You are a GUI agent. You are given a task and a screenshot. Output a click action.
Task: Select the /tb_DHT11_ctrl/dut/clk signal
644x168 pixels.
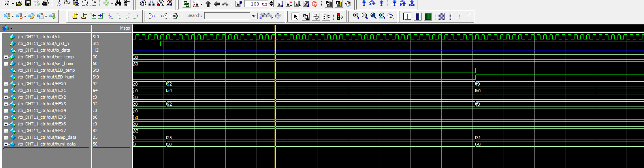(x=39, y=37)
